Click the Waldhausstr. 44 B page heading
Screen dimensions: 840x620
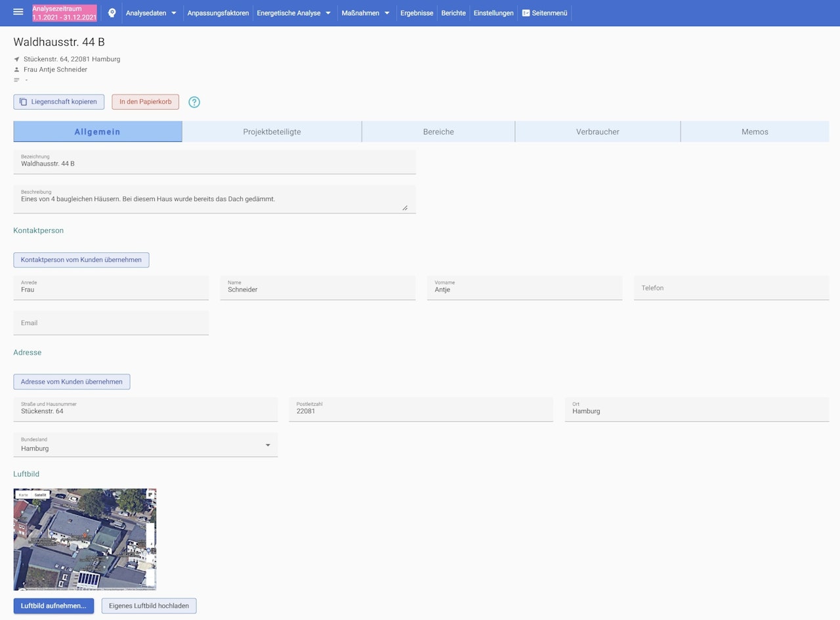click(59, 42)
